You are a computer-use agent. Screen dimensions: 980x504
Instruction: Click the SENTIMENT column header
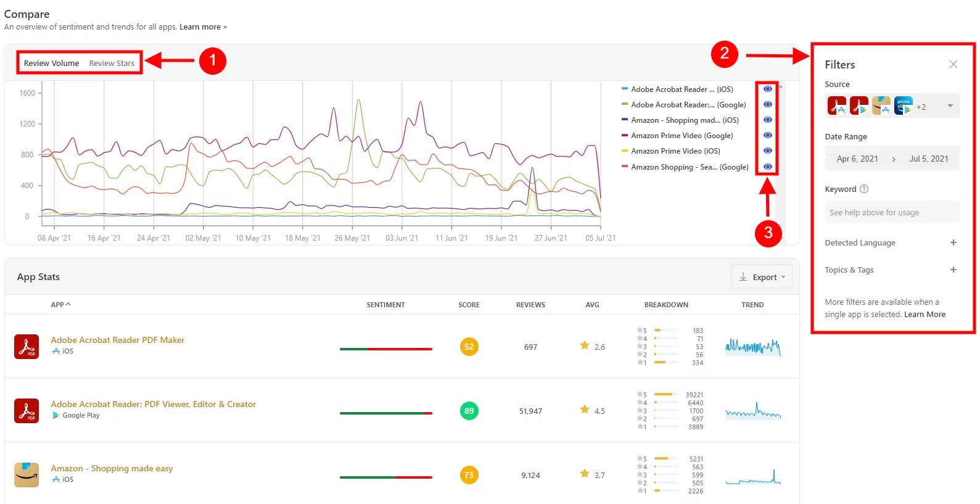[385, 305]
